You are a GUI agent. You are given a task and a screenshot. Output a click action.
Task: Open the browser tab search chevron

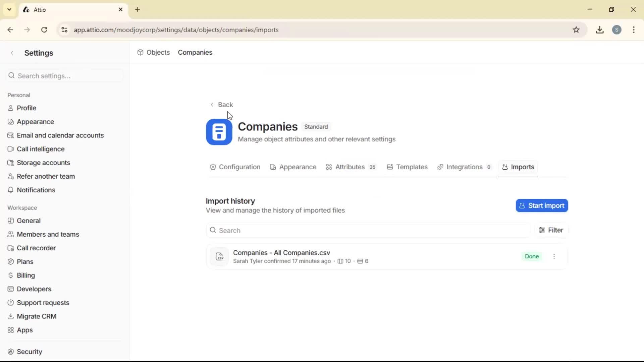click(x=9, y=9)
